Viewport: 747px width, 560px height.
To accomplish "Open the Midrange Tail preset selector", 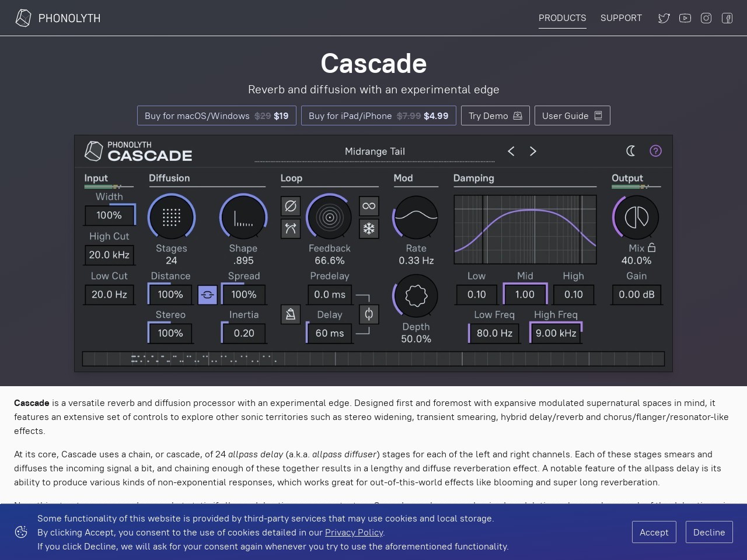I will tap(375, 151).
